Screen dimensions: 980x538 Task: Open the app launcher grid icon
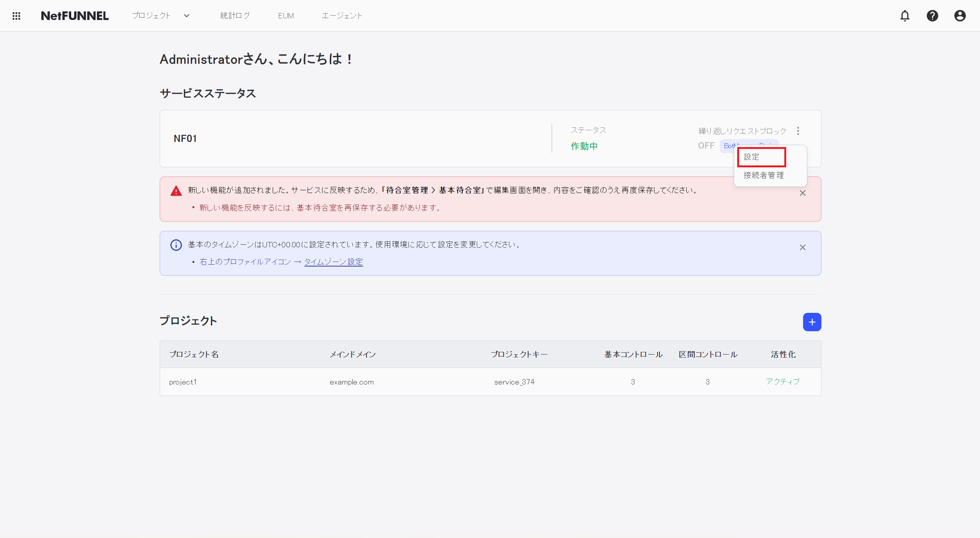click(16, 16)
